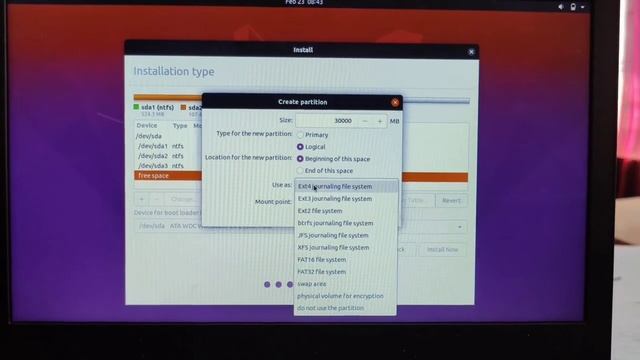Click the Type column header
Image resolution: width=640 pixels, height=360 pixels.
pyautogui.click(x=180, y=126)
